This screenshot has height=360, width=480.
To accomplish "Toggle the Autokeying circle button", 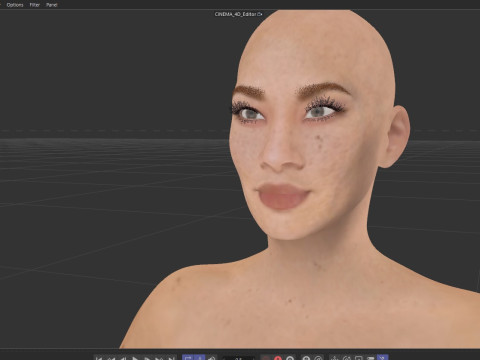I will 290,358.
